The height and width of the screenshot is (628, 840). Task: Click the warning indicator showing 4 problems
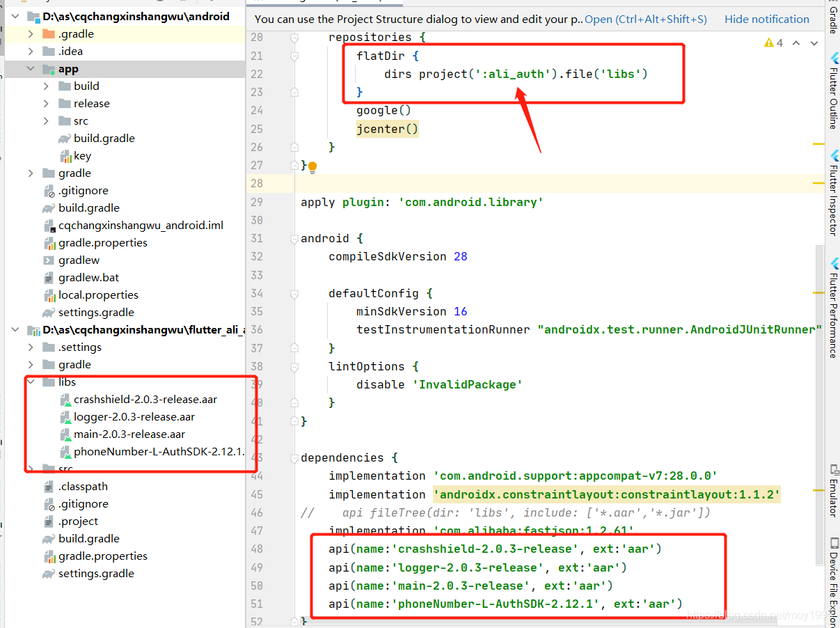click(x=773, y=43)
